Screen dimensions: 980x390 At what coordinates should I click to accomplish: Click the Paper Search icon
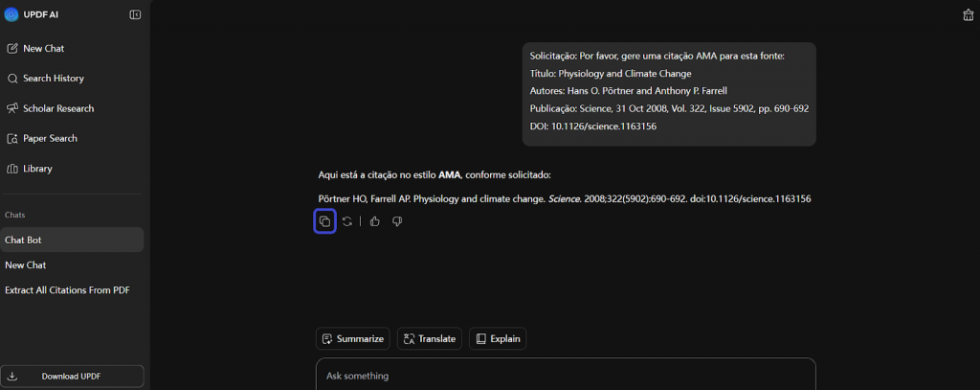[x=11, y=138]
